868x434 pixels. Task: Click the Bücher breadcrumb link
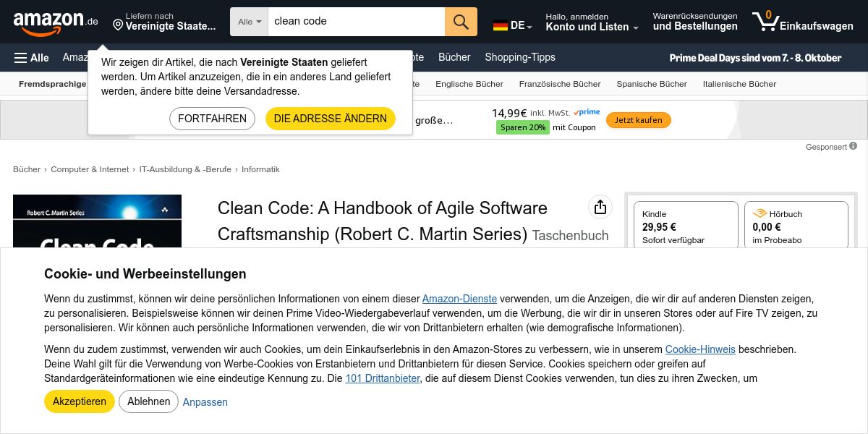pos(27,169)
